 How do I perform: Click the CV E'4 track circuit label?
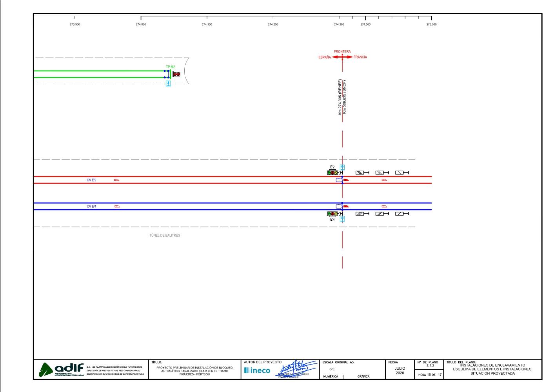(91, 206)
